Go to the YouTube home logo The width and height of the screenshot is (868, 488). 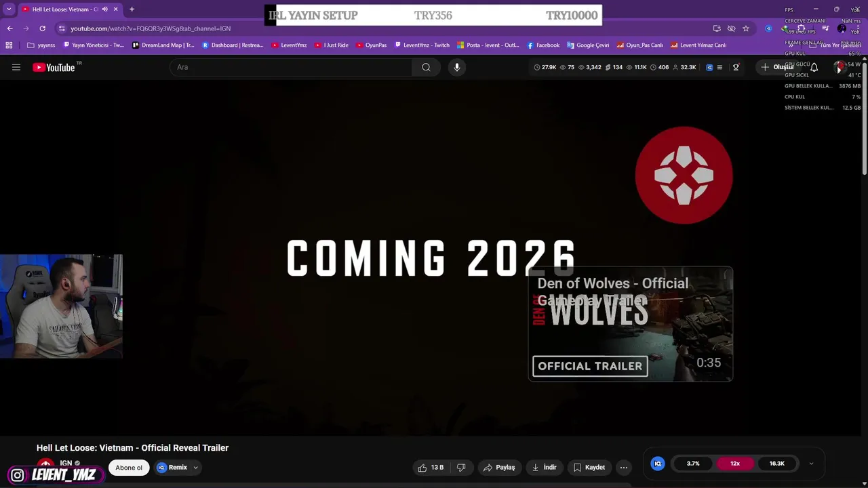(x=54, y=67)
